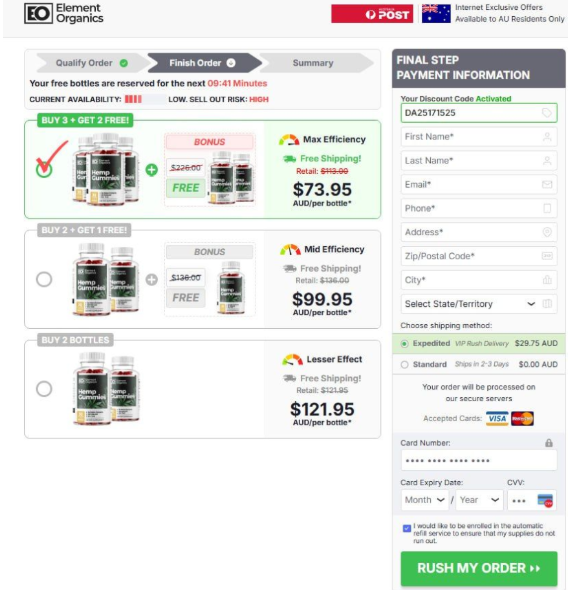The height and width of the screenshot is (590, 568).
Task: Click the padlock icon beside Card Number
Action: tap(549, 443)
